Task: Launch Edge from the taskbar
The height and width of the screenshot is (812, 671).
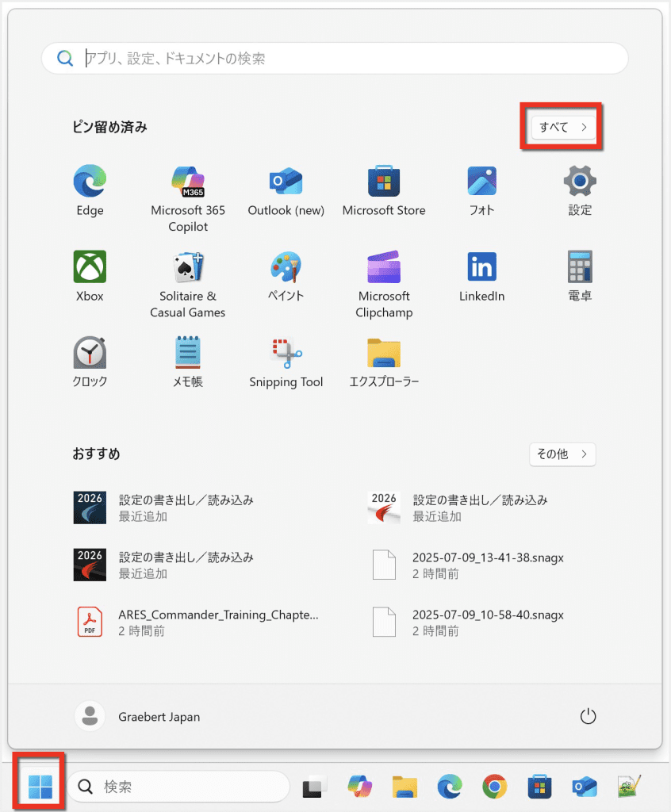Action: (x=450, y=787)
